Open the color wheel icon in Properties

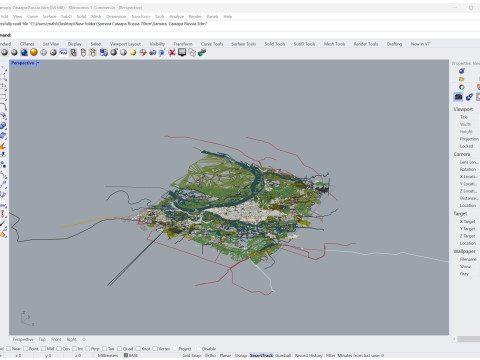461,87
